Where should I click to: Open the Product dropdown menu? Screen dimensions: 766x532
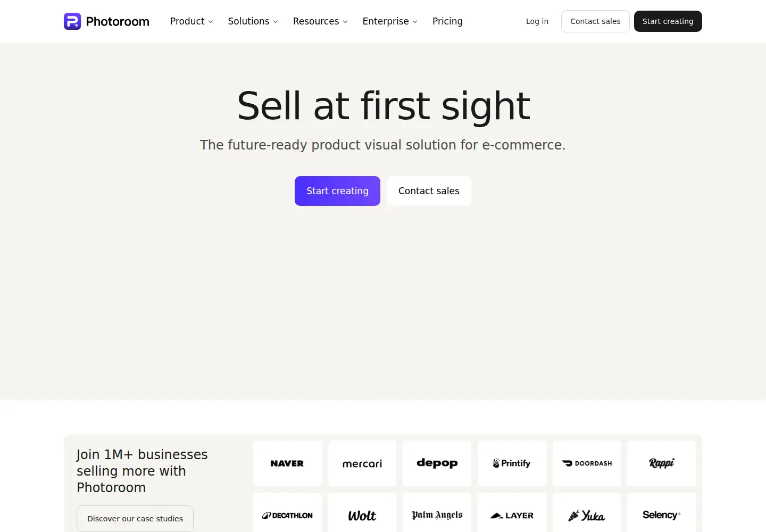coord(191,21)
